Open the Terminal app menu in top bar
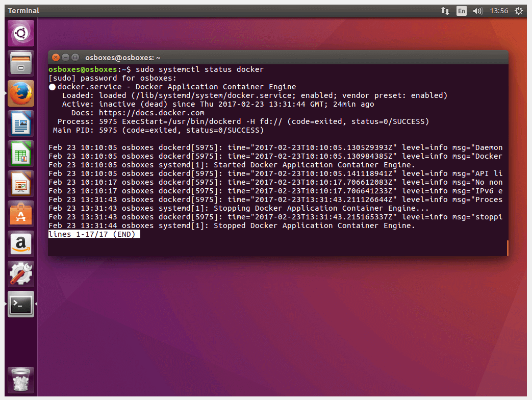Screen dimensions: 532x400 coord(23,10)
